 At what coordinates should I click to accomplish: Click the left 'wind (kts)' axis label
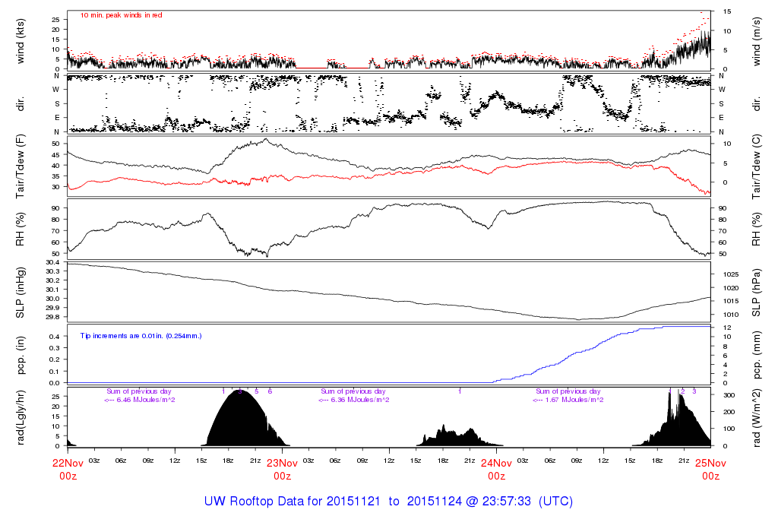(21, 42)
